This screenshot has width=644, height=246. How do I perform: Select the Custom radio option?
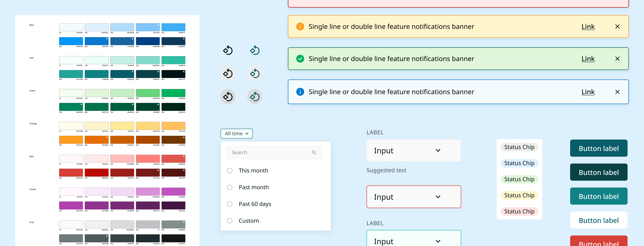coord(230,221)
